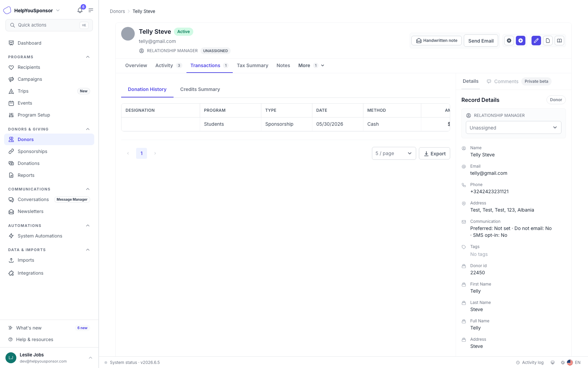Click Donors breadcrumb link
The width and height of the screenshot is (588, 368).
click(x=117, y=11)
